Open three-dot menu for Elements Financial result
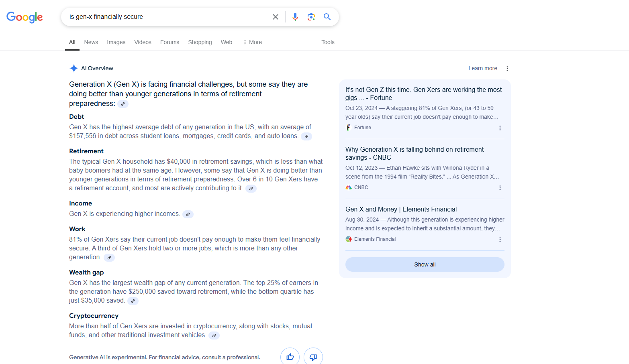Viewport: 629px width, 364px height. click(x=500, y=240)
